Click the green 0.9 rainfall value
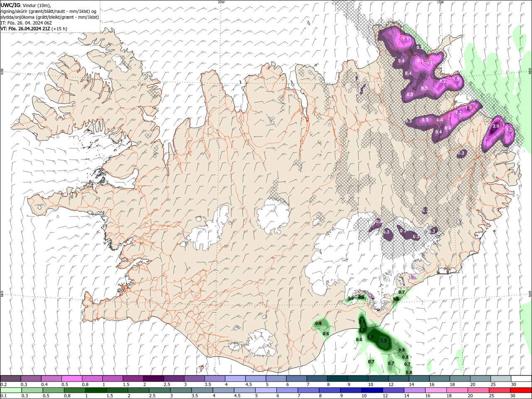 (318, 323)
